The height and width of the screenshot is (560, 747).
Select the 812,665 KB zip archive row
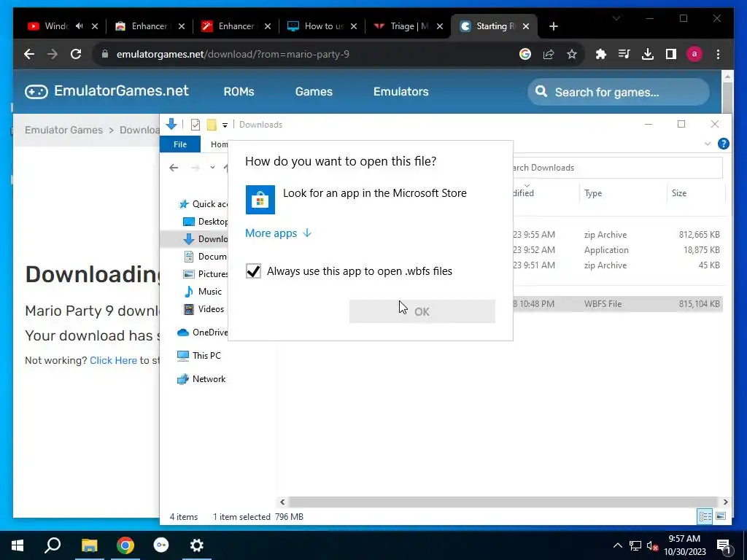pyautogui.click(x=617, y=235)
